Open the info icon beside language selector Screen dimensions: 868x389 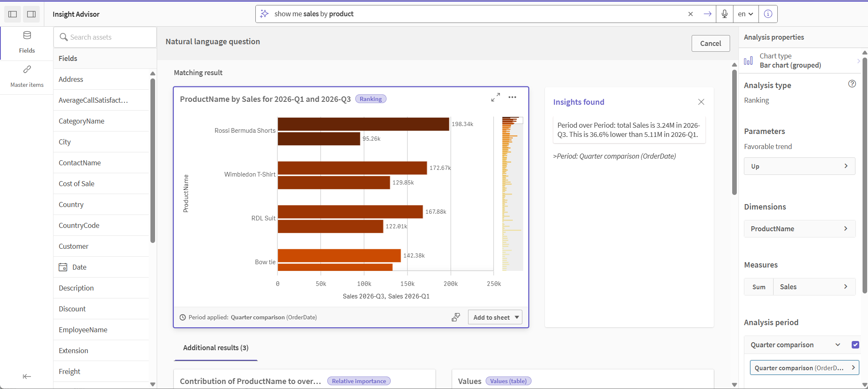pos(768,14)
